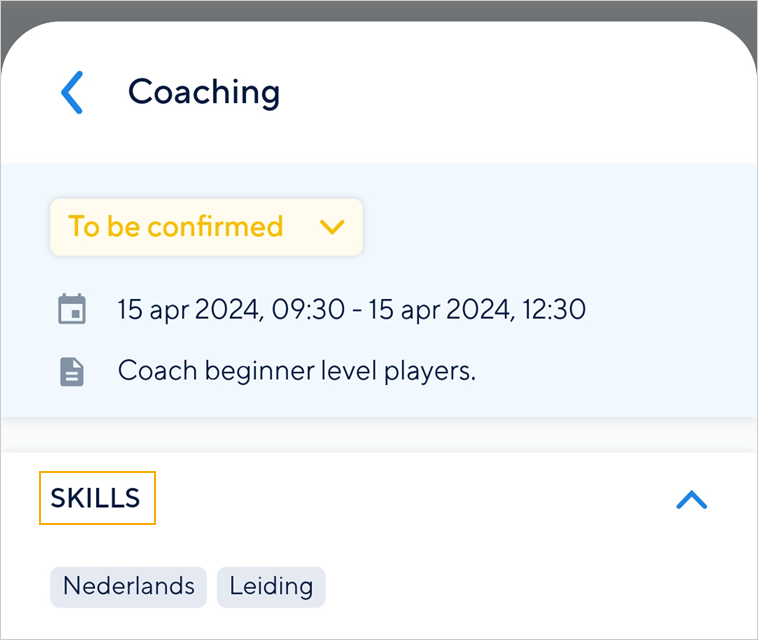Click the SKILLS section heading
This screenshot has width=758, height=640.
click(x=96, y=498)
